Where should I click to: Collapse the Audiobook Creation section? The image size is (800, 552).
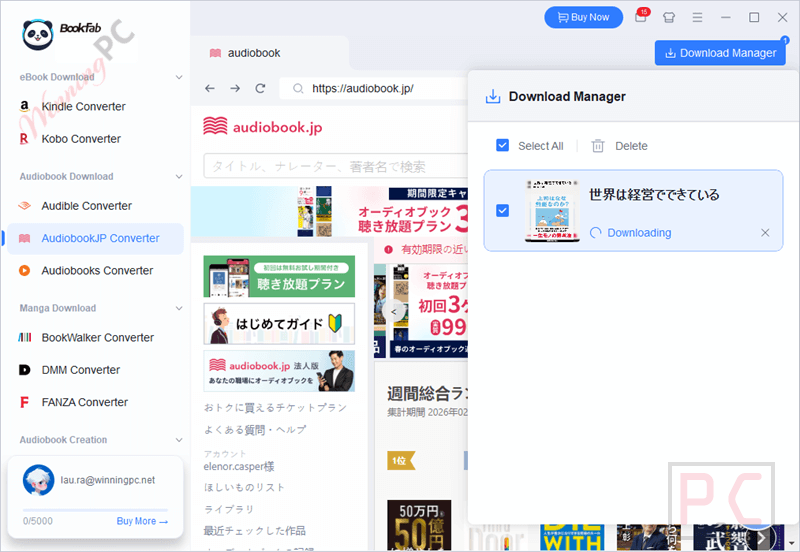[x=179, y=440]
